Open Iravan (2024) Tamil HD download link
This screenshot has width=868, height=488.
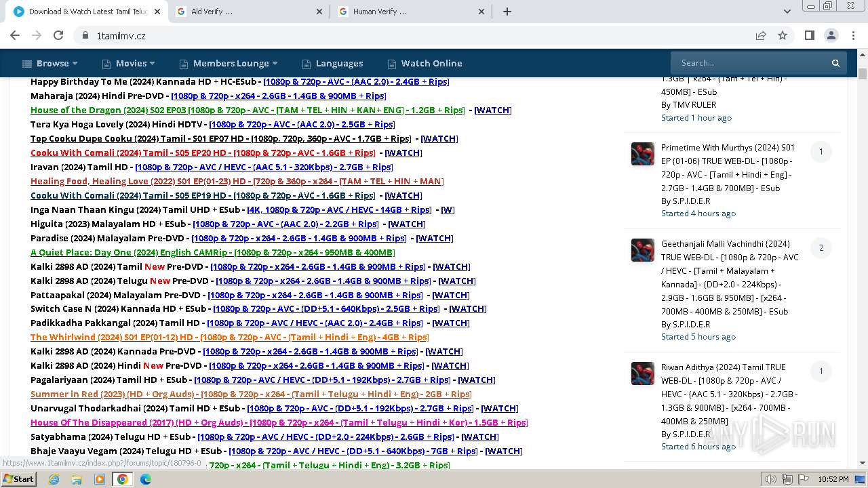[264, 167]
